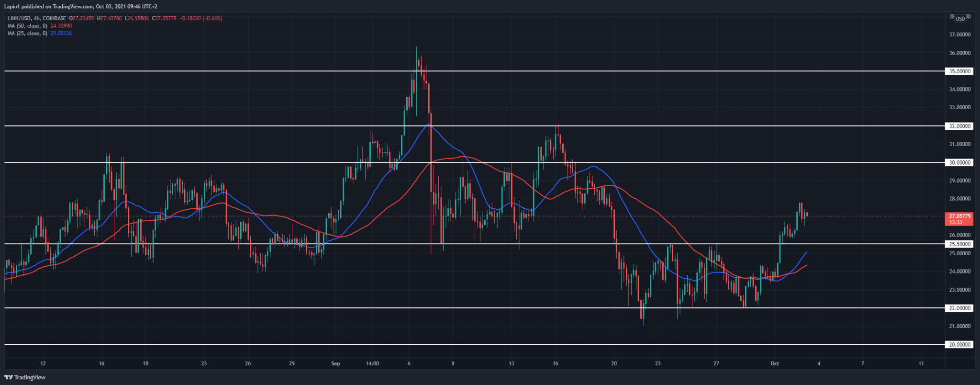The width and height of the screenshot is (980, 385).
Task: Click the open price O27.23455 value
Action: [81, 18]
